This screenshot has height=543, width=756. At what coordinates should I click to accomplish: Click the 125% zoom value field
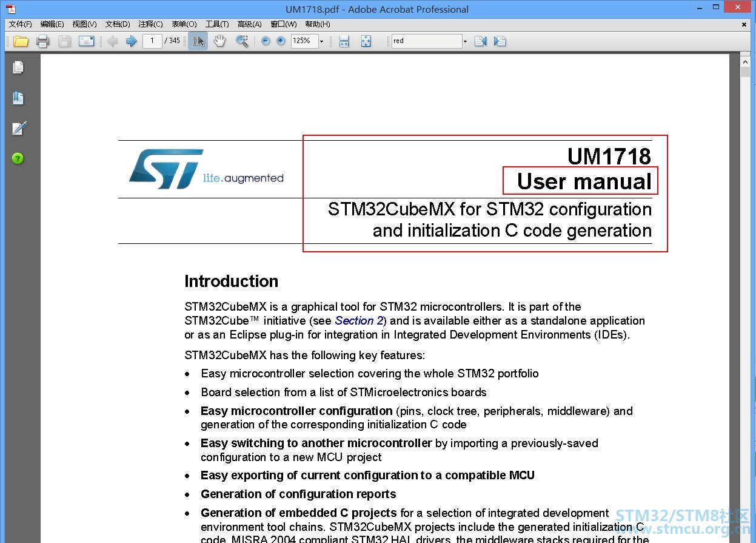(304, 41)
